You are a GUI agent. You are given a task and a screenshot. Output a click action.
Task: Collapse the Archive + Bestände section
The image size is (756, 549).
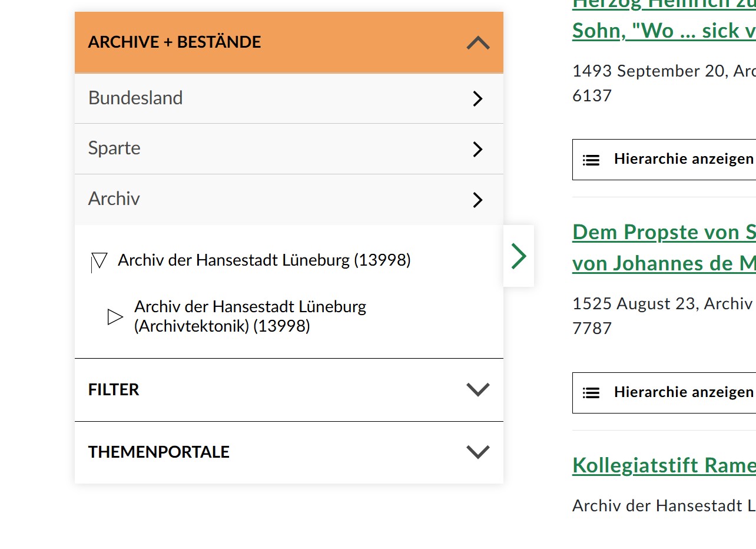point(478,42)
